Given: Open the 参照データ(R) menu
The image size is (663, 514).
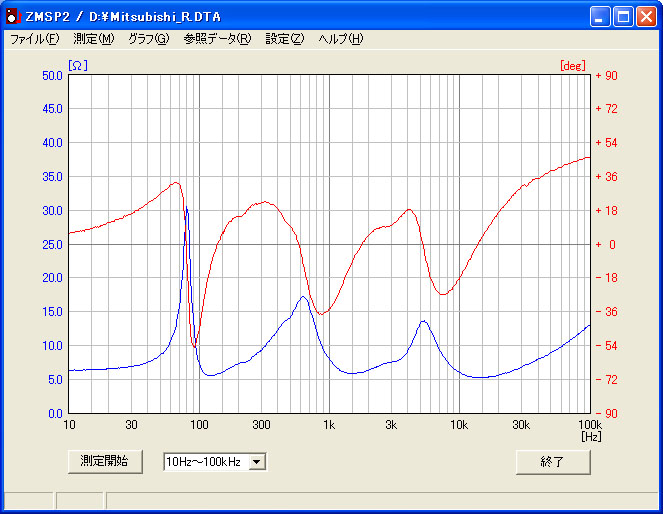Looking at the screenshot, I should point(217,39).
